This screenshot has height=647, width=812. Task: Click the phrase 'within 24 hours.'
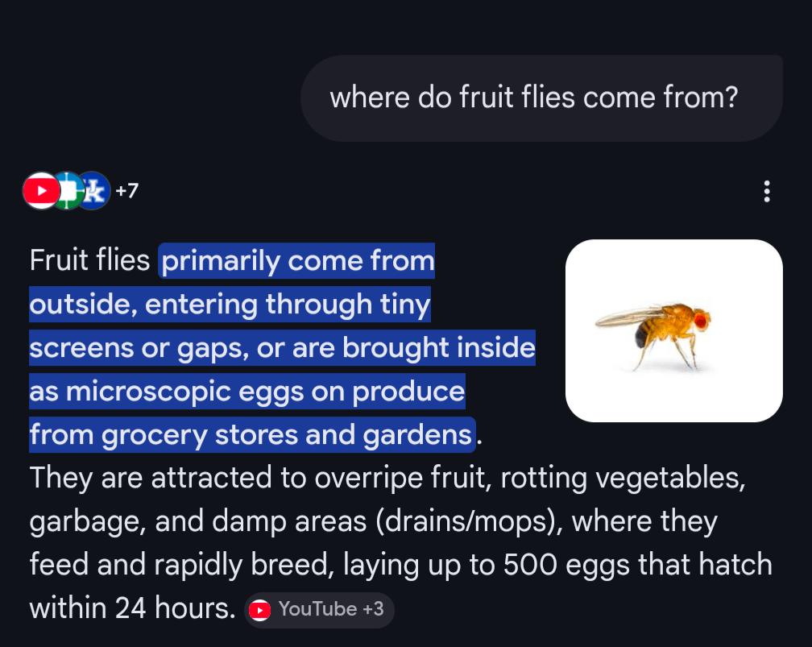point(131,609)
